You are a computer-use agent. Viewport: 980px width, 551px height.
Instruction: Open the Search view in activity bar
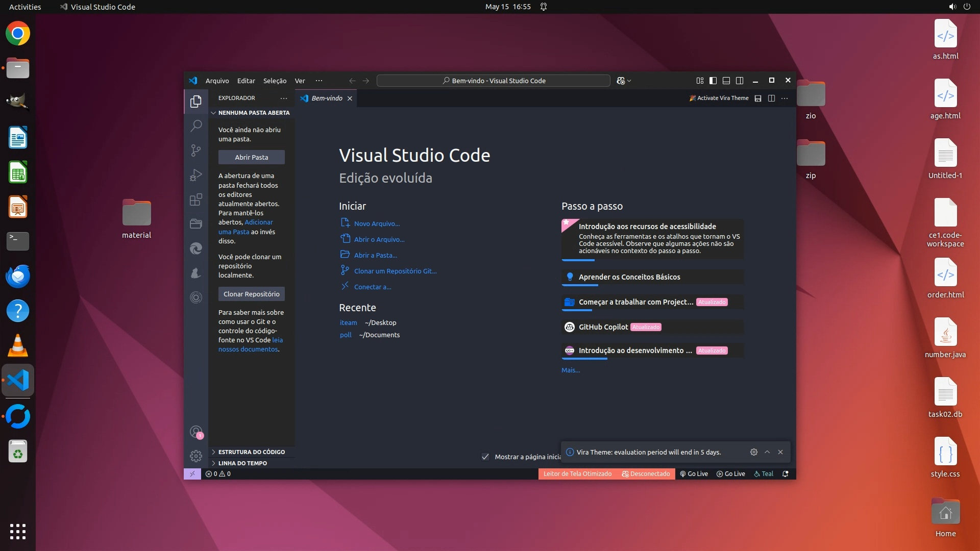click(x=196, y=126)
